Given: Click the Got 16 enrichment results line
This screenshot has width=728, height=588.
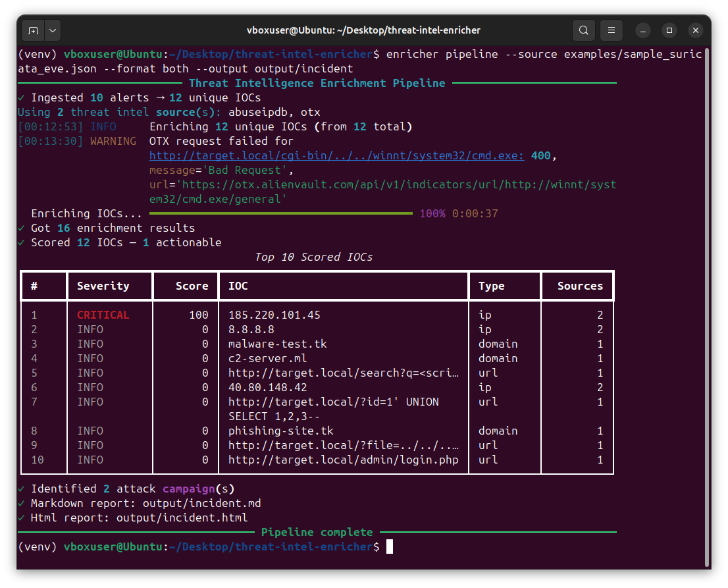Looking at the screenshot, I should 113,228.
